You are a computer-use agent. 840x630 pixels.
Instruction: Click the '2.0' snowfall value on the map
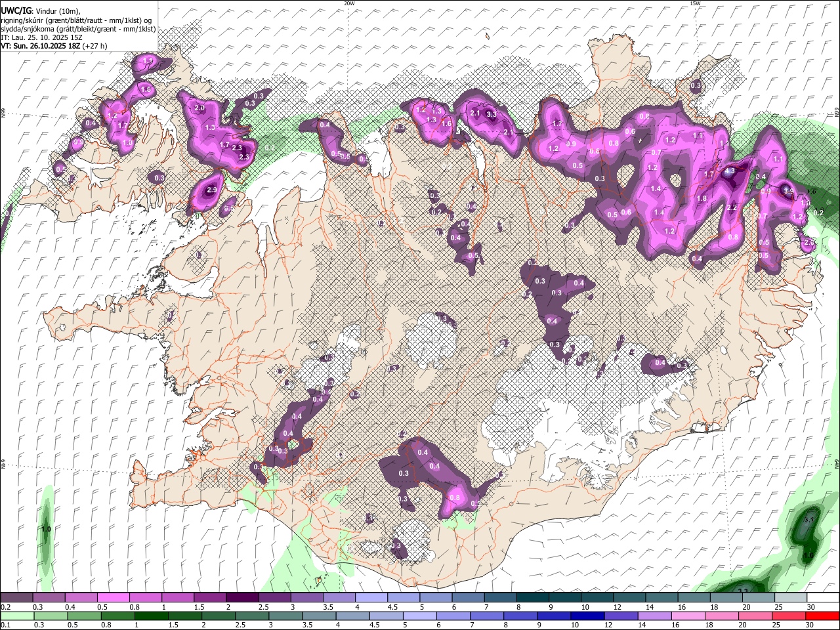click(x=199, y=108)
